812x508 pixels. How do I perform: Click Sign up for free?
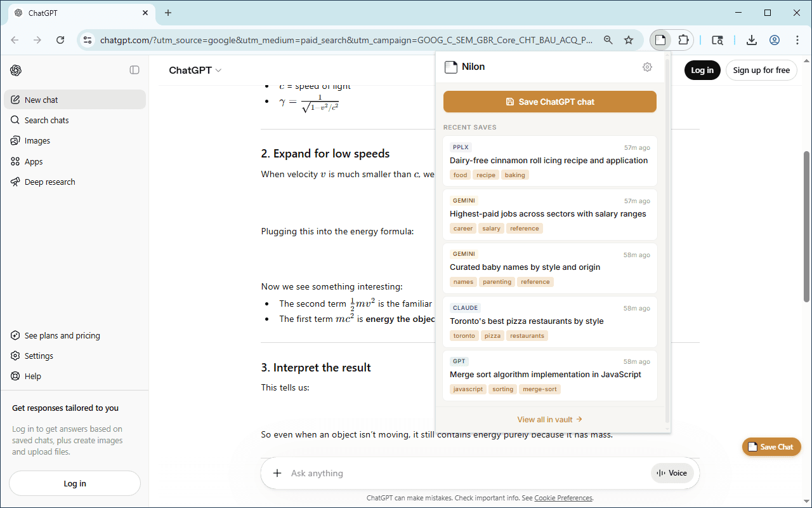pos(761,70)
